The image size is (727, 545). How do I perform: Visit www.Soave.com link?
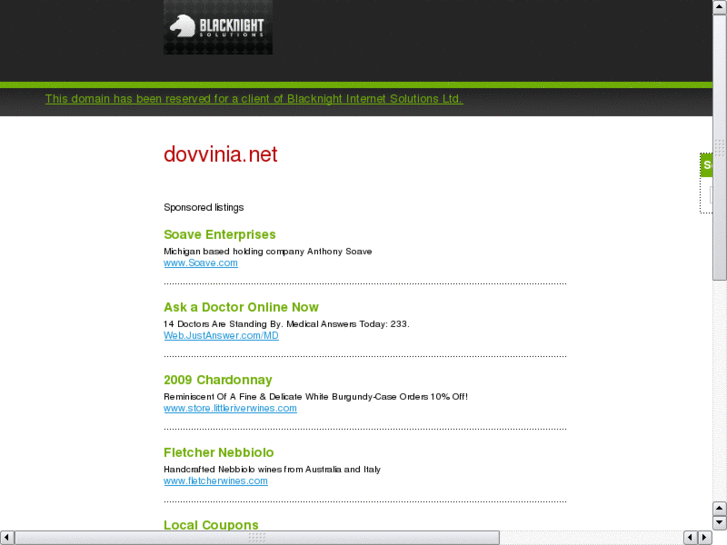201,263
